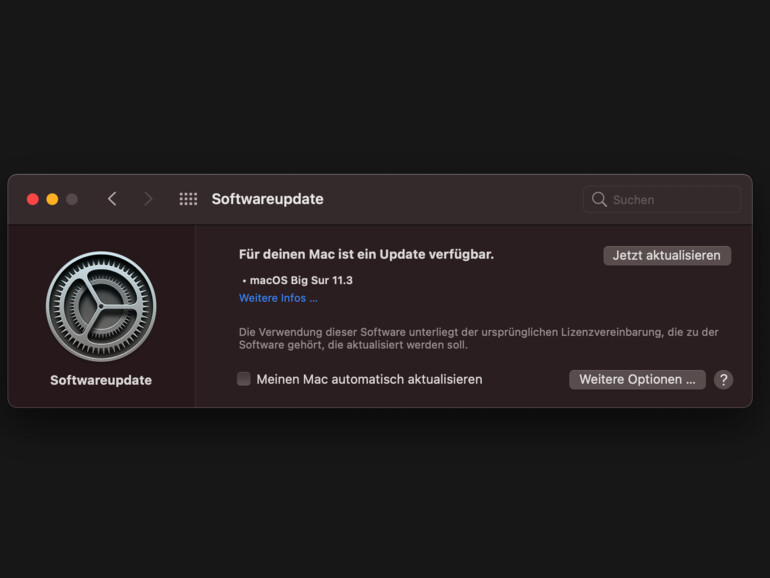Click the Softwareupdate label under the gear
Image resolution: width=770 pixels, height=578 pixels.
tap(101, 380)
